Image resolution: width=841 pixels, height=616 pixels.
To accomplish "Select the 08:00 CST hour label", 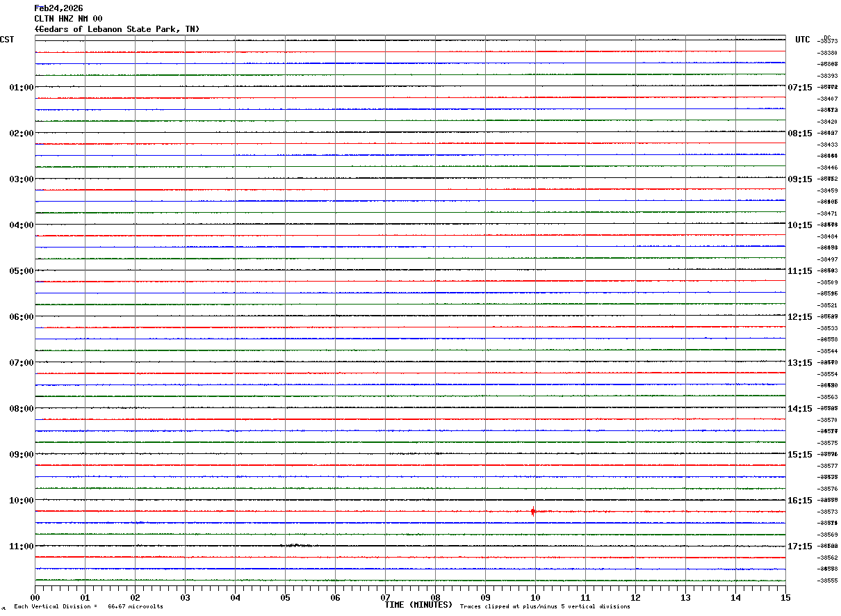I will pos(22,409).
